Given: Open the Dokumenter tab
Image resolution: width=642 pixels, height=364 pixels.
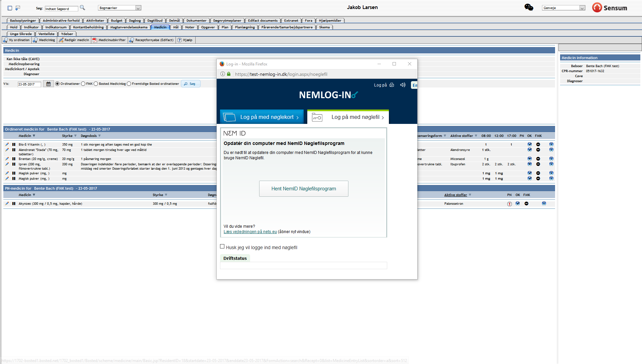Looking at the screenshot, I should (196, 21).
